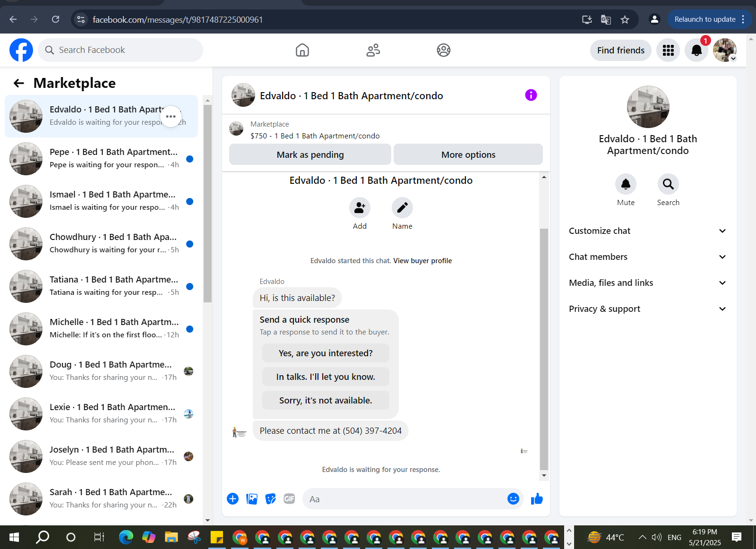Open Task View on taskbar
This screenshot has height=549, width=756.
pyautogui.click(x=99, y=537)
